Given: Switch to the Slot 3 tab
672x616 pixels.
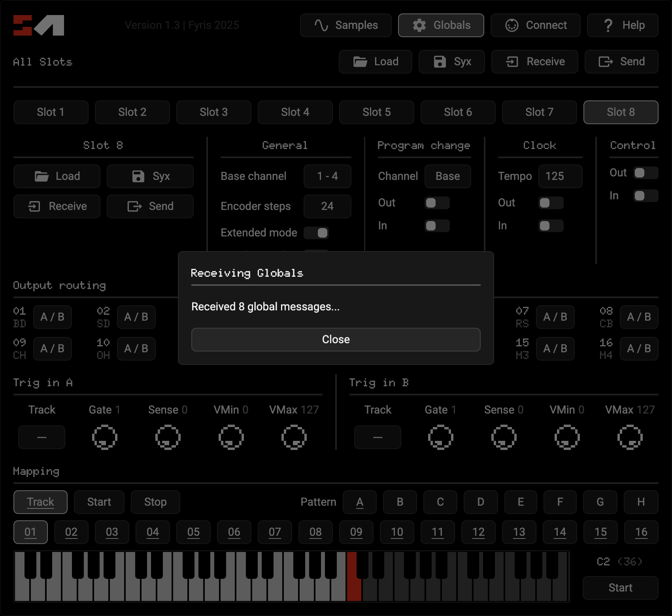Looking at the screenshot, I should click(213, 112).
